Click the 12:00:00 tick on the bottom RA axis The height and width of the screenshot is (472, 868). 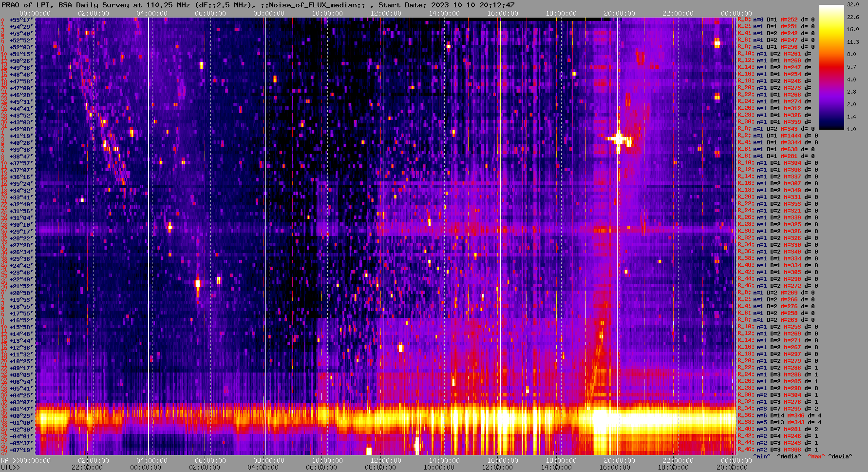point(386,460)
